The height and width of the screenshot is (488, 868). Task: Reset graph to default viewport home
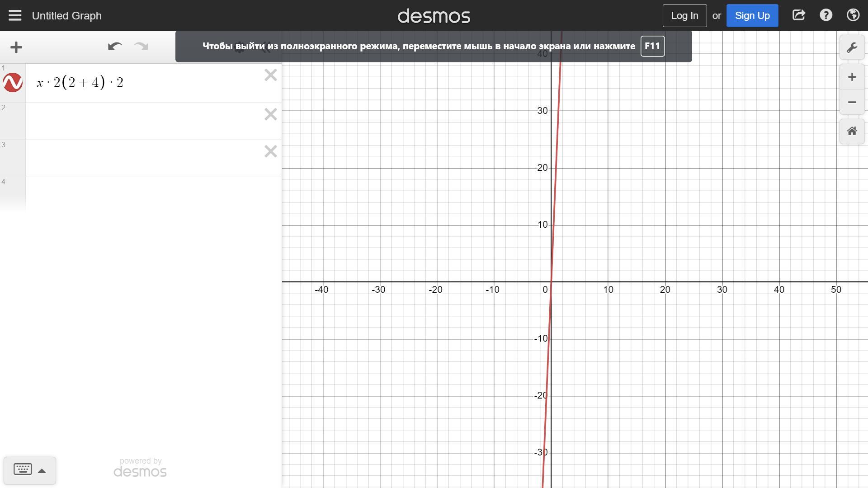click(x=852, y=131)
